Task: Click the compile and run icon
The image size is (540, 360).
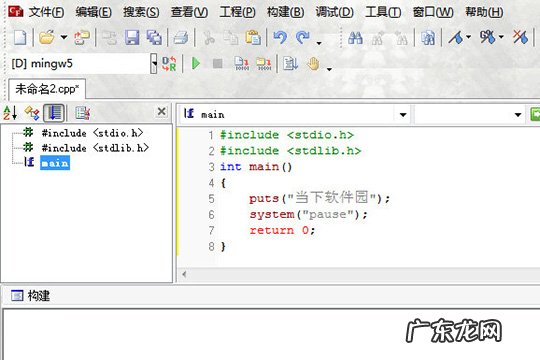Action: pyautogui.click(x=169, y=64)
